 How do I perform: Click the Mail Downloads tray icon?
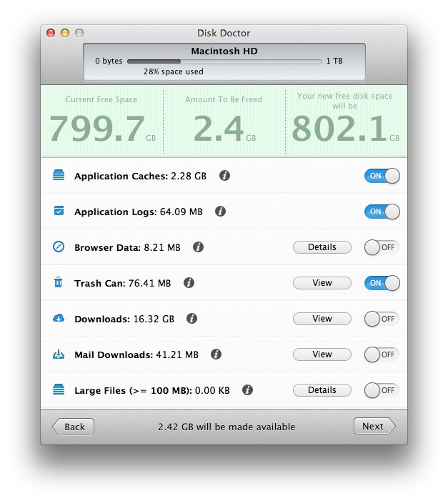59,354
